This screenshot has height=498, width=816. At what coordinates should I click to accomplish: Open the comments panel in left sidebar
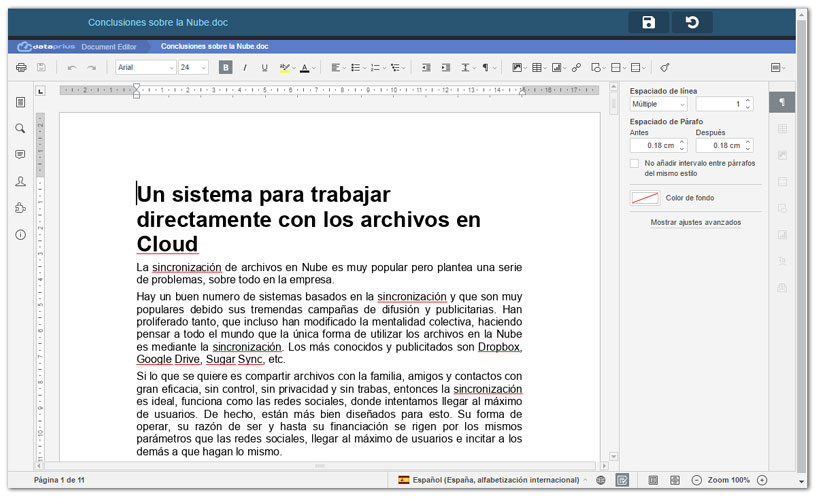tap(20, 155)
